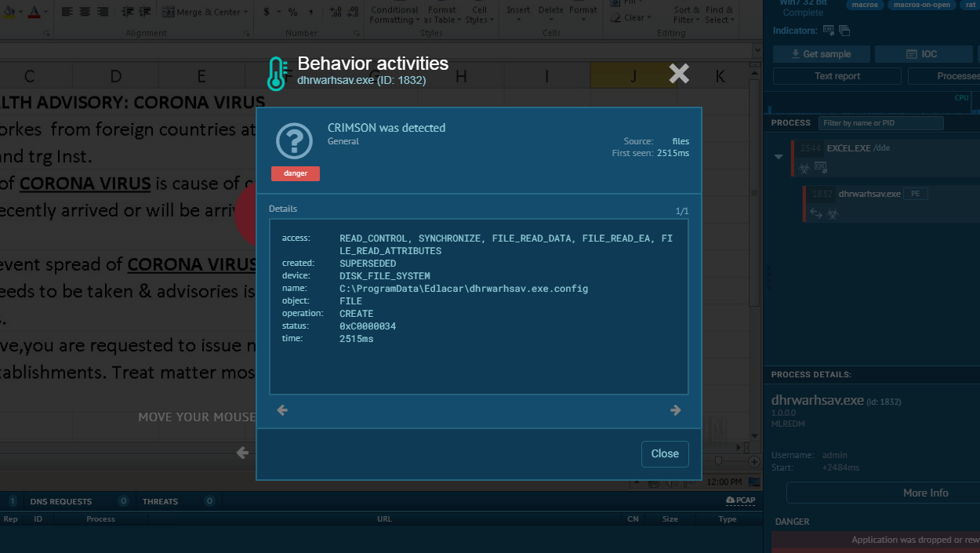
Task: Collapse the EXCEL.EXE process tree
Action: pyautogui.click(x=779, y=157)
